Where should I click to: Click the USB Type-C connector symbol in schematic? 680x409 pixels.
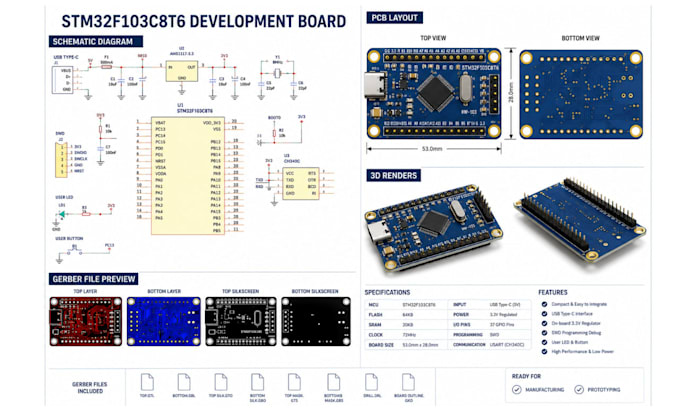point(62,79)
